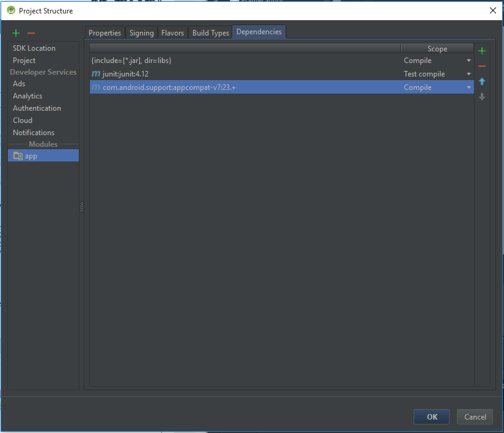The height and width of the screenshot is (433, 504).
Task: Open Notifications developer service
Action: click(x=34, y=133)
